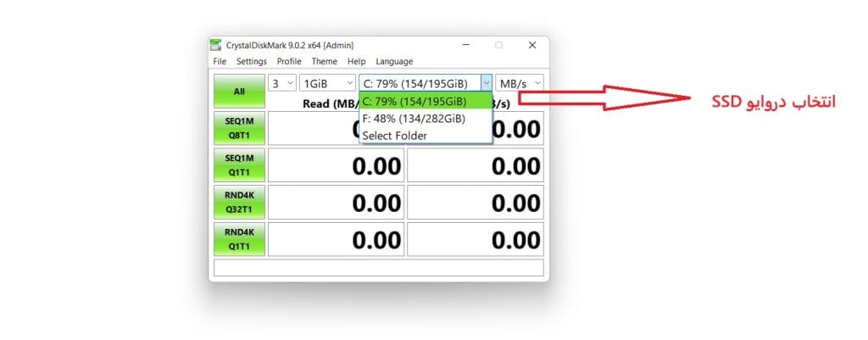Select drive F: 48% (134/282GiB) in list
This screenshot has width=868, height=340.
pos(426,119)
